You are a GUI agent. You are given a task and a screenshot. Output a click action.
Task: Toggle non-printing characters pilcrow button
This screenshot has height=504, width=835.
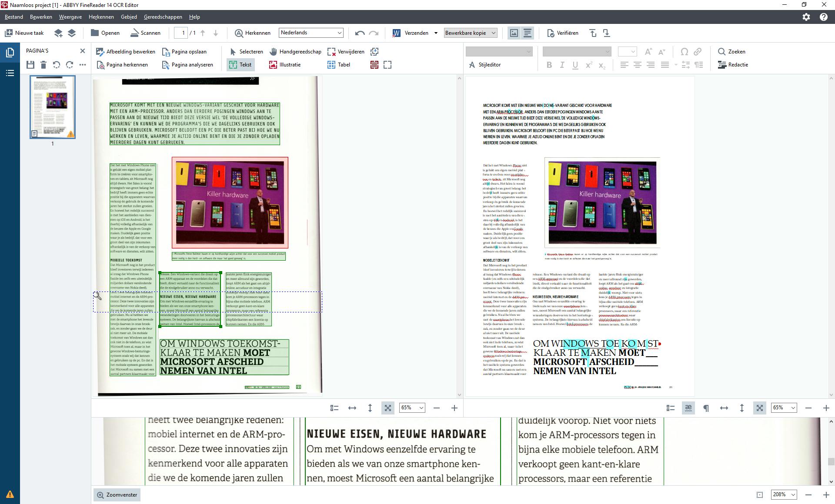click(x=706, y=408)
